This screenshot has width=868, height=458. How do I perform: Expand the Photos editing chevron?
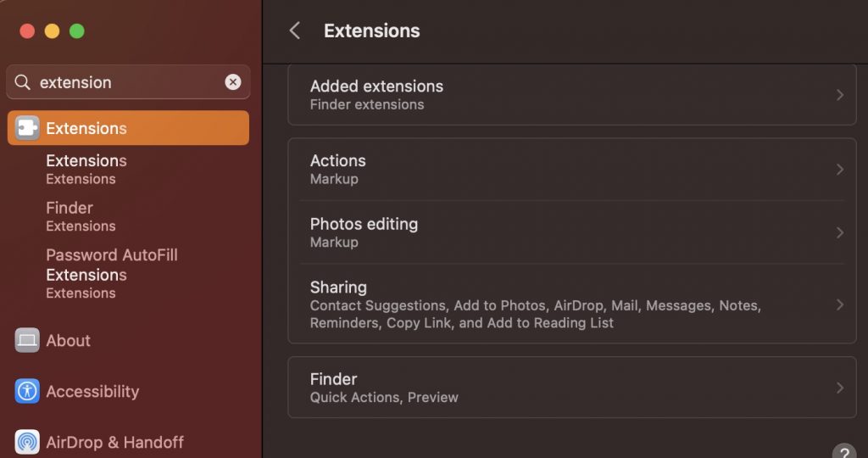(840, 232)
